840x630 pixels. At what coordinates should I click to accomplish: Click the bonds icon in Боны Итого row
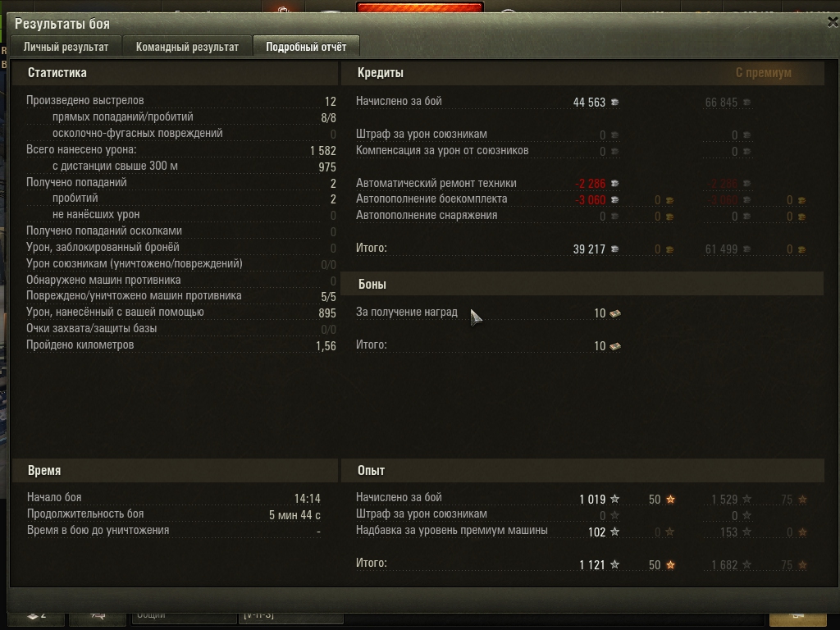click(x=615, y=346)
